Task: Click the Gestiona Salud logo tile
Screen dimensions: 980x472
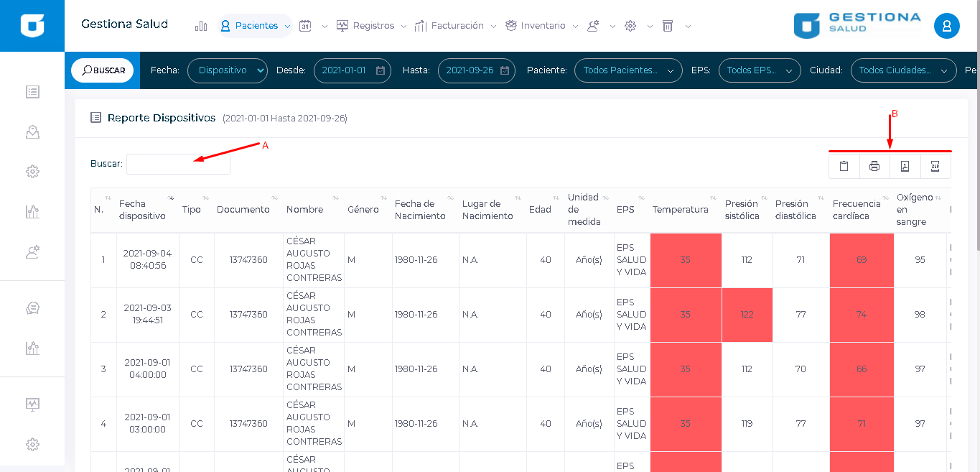Action: coord(32,26)
